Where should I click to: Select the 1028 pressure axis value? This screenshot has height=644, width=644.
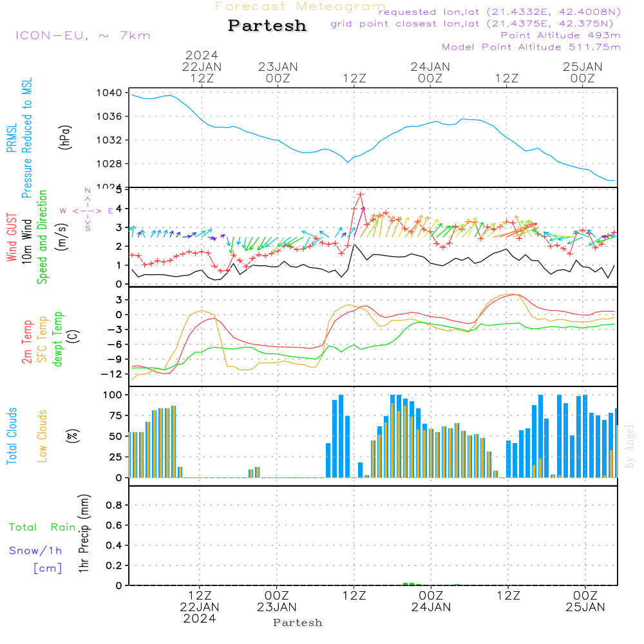coord(109,164)
